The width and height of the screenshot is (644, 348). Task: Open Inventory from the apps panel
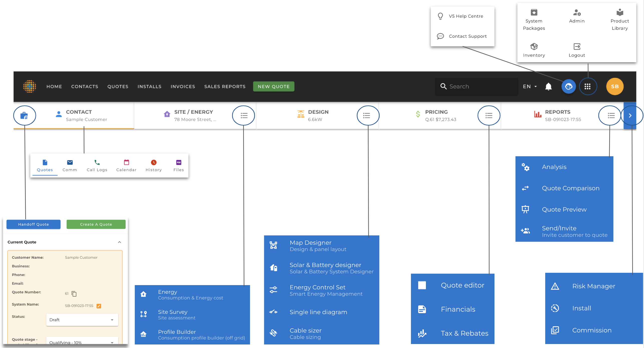534,50
